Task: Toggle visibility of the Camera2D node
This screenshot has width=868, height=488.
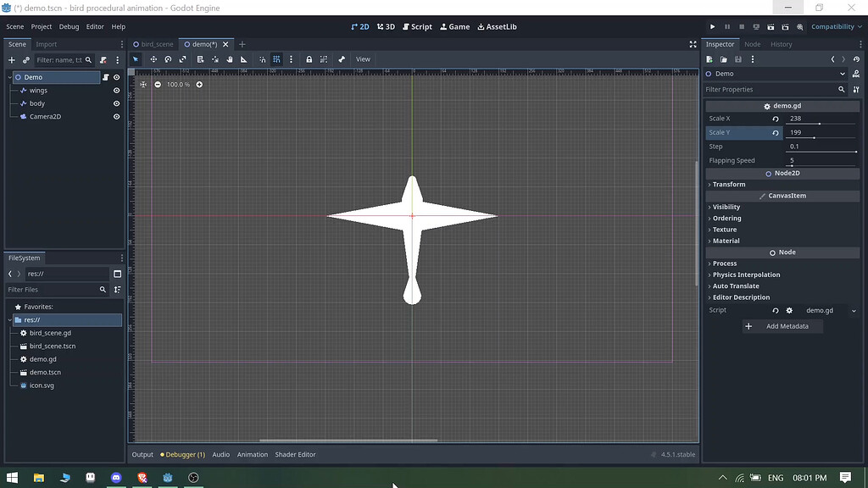Action: click(x=116, y=116)
